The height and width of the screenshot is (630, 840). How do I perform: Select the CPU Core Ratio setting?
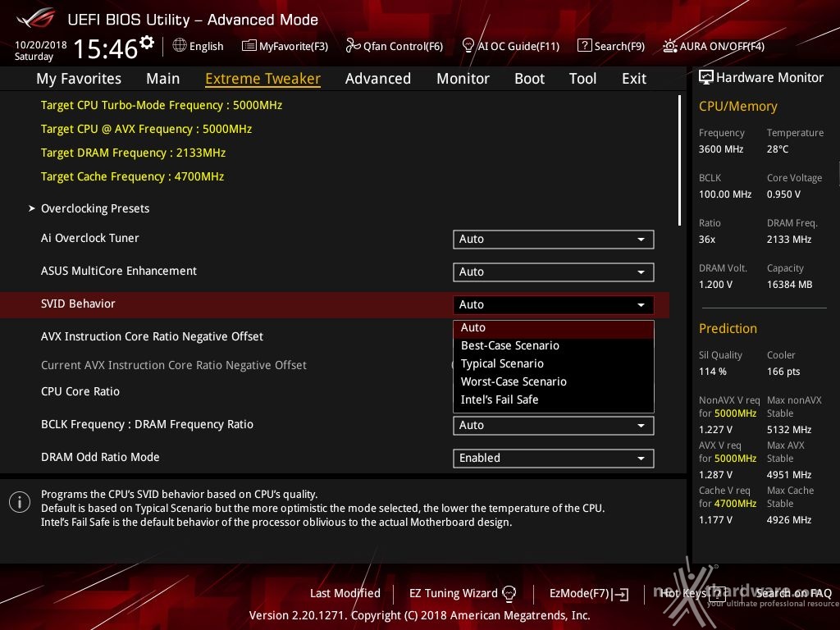80,391
